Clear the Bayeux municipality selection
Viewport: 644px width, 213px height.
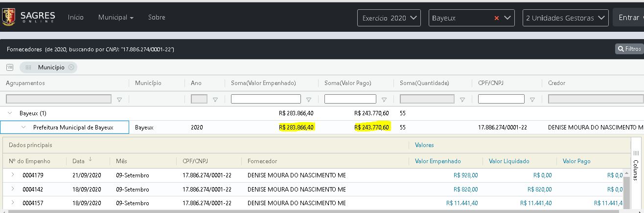coord(496,18)
